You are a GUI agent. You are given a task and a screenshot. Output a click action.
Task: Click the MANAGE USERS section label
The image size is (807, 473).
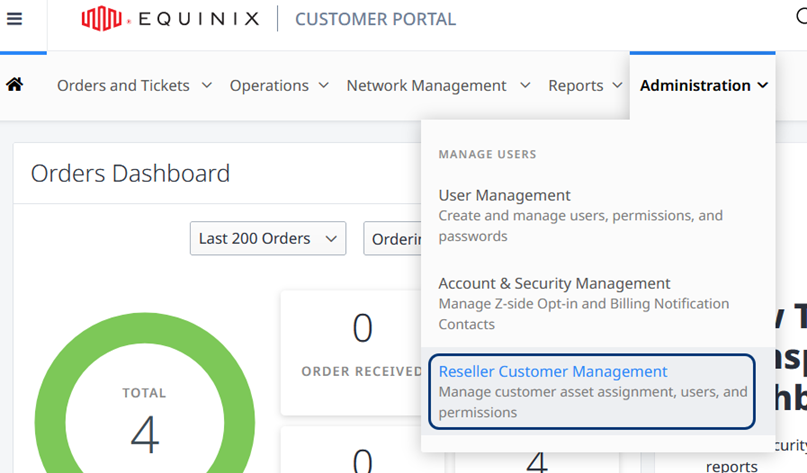(487, 154)
